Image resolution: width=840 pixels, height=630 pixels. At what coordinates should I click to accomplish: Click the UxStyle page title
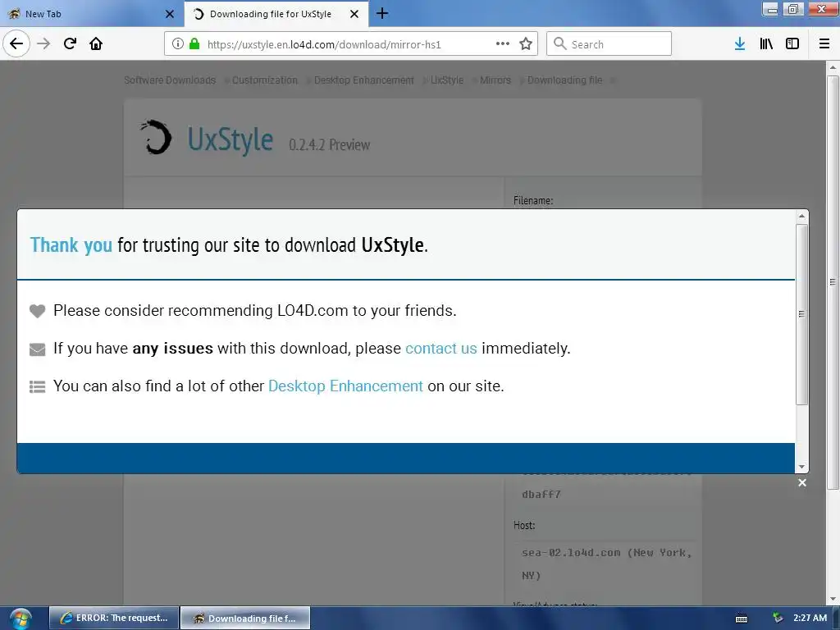point(231,139)
